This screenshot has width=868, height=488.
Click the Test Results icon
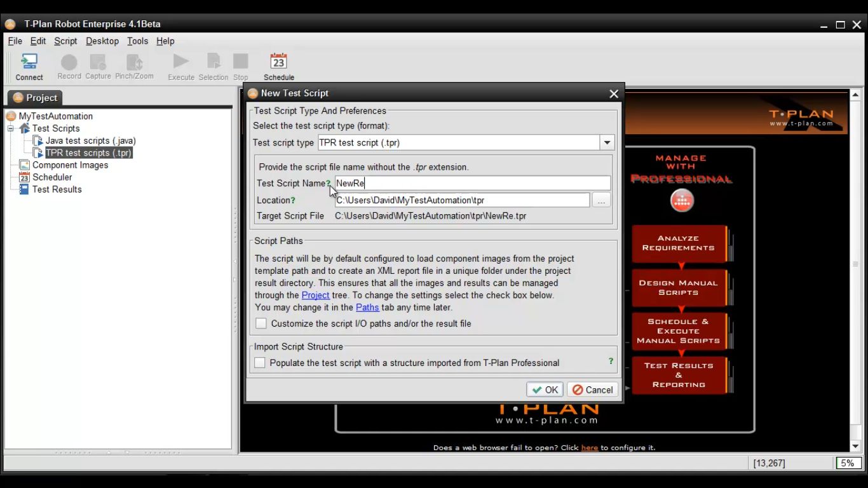[x=25, y=189]
